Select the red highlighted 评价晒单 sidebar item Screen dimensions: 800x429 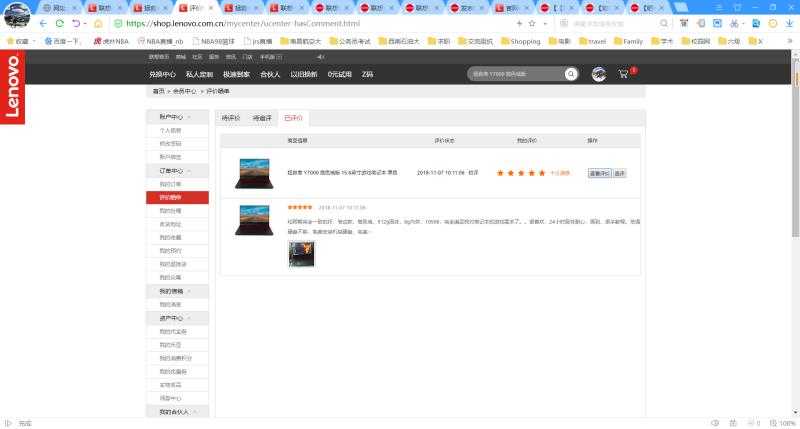(177, 197)
